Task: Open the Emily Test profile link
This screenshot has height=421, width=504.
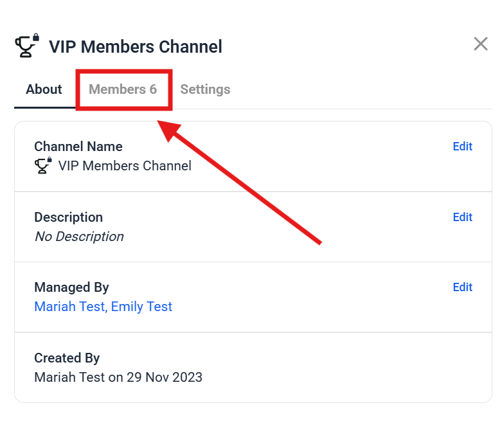Action: (x=141, y=307)
